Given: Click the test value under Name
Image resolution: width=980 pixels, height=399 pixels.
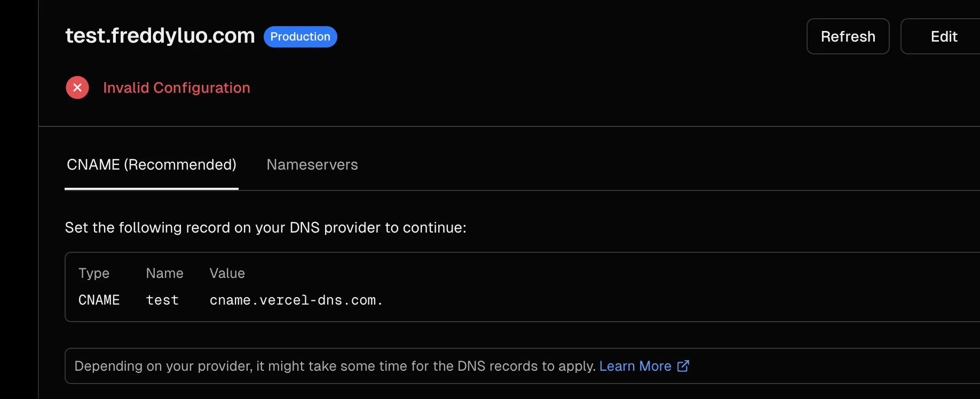Looking at the screenshot, I should point(162,300).
